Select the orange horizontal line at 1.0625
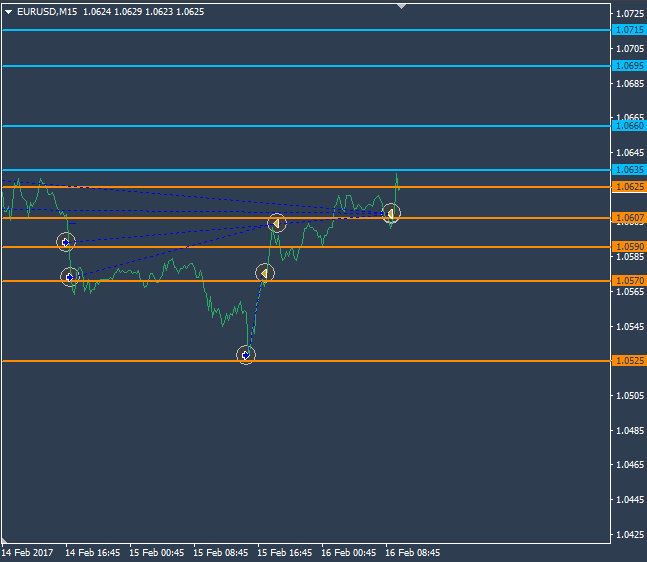Viewport: 647px width, 562px height. [x=306, y=187]
